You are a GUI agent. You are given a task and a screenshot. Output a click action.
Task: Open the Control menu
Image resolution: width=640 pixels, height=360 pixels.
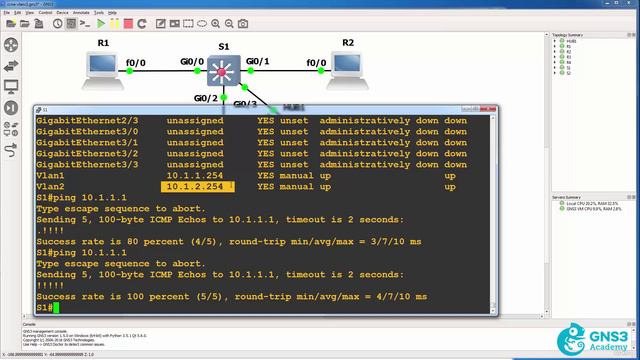tap(45, 13)
